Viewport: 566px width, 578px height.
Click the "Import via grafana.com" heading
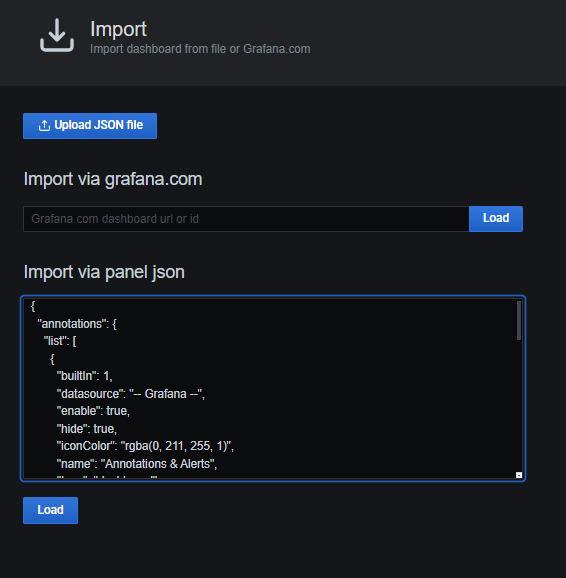click(x=113, y=179)
